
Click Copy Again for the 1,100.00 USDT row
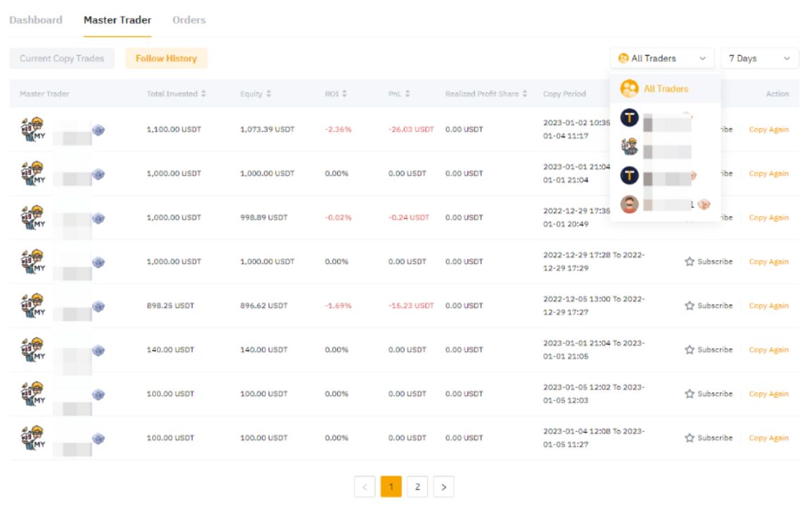tap(768, 129)
